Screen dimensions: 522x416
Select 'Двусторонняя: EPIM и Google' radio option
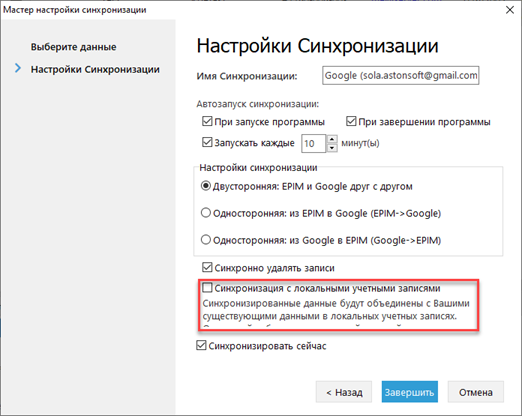coord(206,186)
